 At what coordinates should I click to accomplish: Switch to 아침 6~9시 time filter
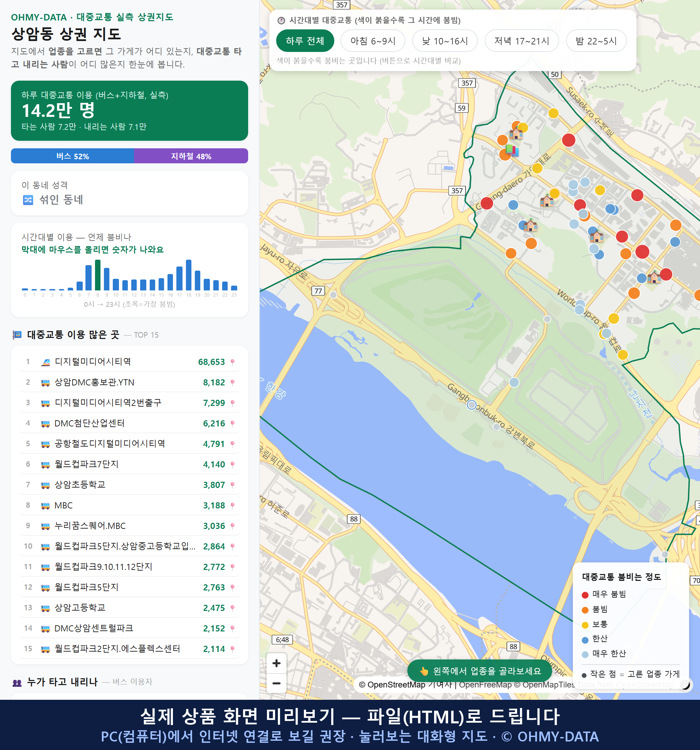(x=373, y=41)
